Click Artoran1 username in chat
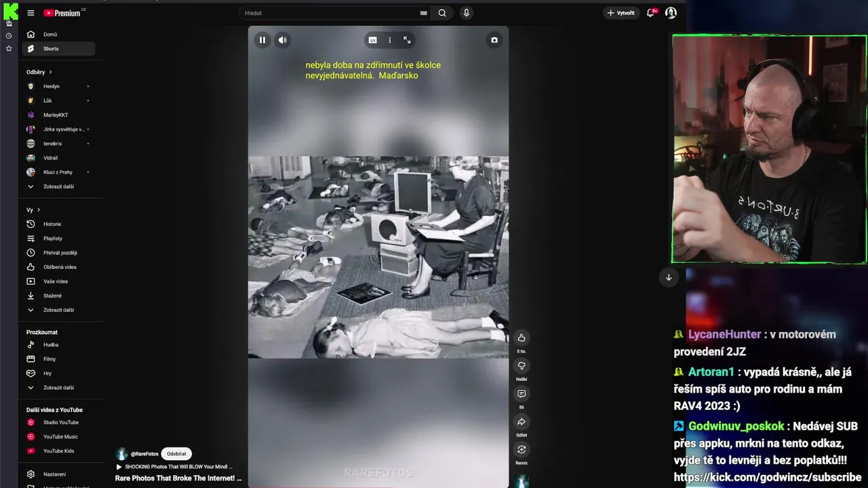The width and height of the screenshot is (868, 488). (x=711, y=372)
